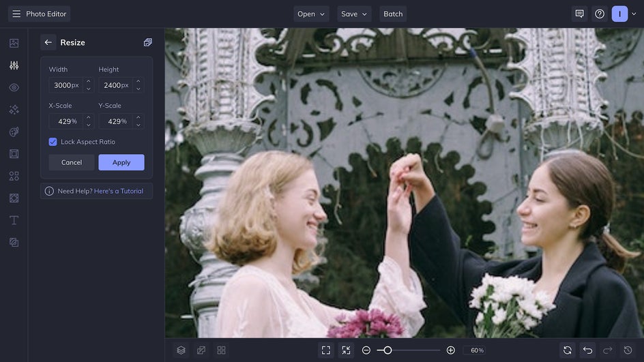Open the sparkle Effects sidebar tool

14,110
